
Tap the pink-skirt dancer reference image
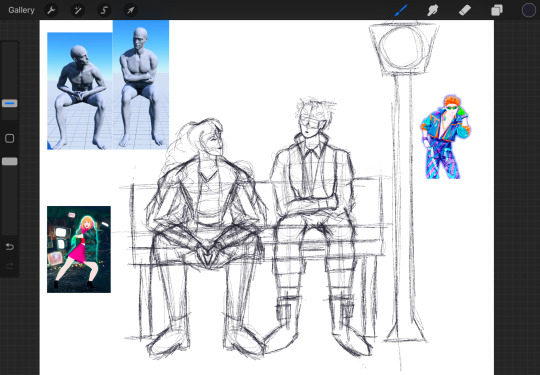(x=79, y=249)
